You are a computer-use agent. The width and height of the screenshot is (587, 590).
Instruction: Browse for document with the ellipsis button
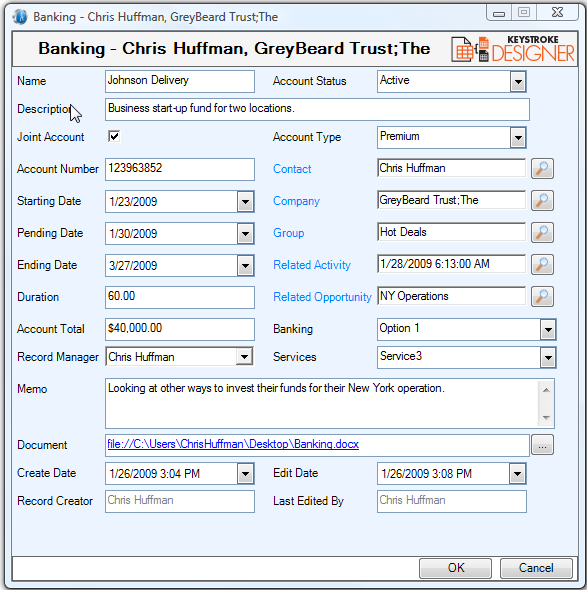[542, 445]
